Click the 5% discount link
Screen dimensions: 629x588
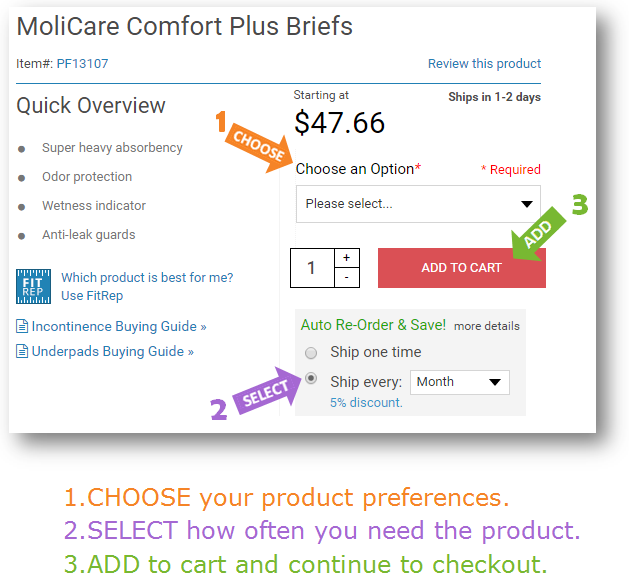pyautogui.click(x=366, y=403)
